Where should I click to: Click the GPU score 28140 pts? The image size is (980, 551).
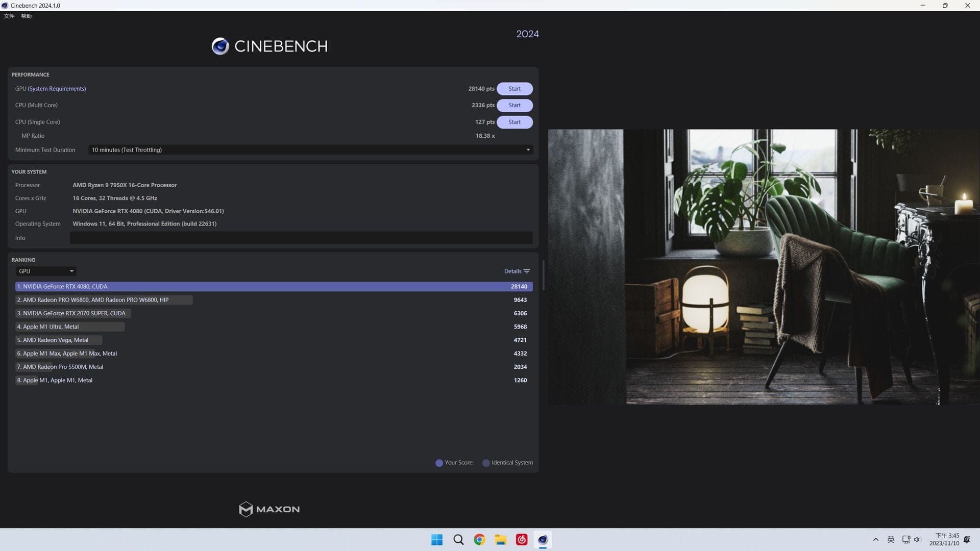pos(481,89)
